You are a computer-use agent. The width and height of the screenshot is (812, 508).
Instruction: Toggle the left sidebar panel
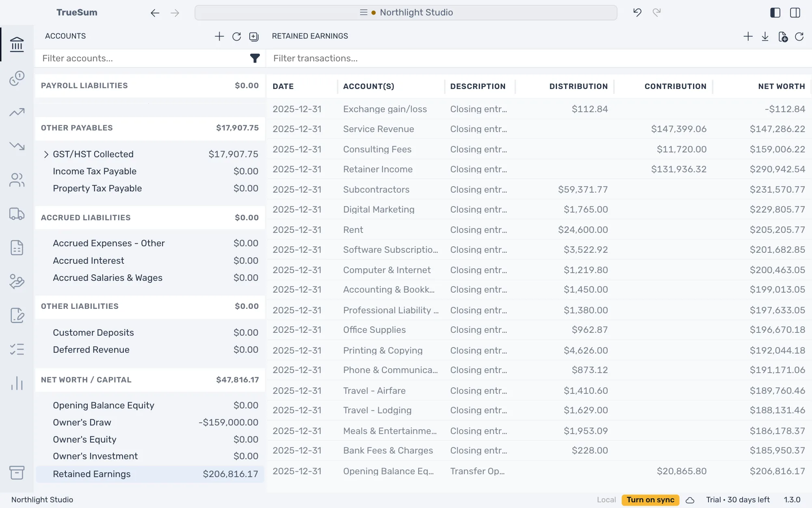775,13
